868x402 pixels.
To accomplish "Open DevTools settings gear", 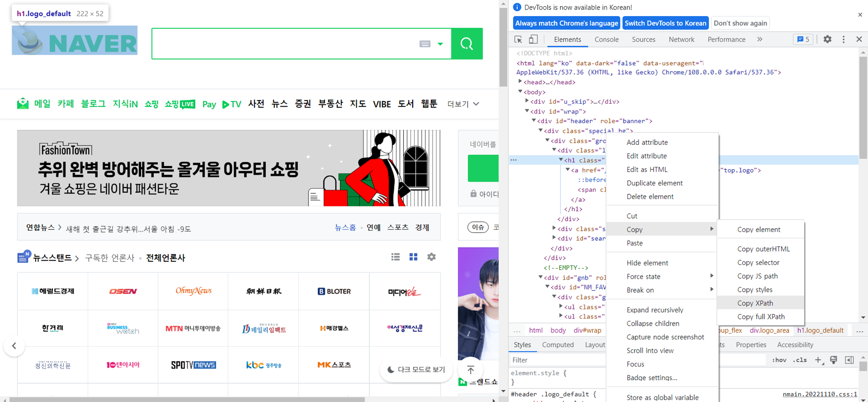I will (x=828, y=39).
